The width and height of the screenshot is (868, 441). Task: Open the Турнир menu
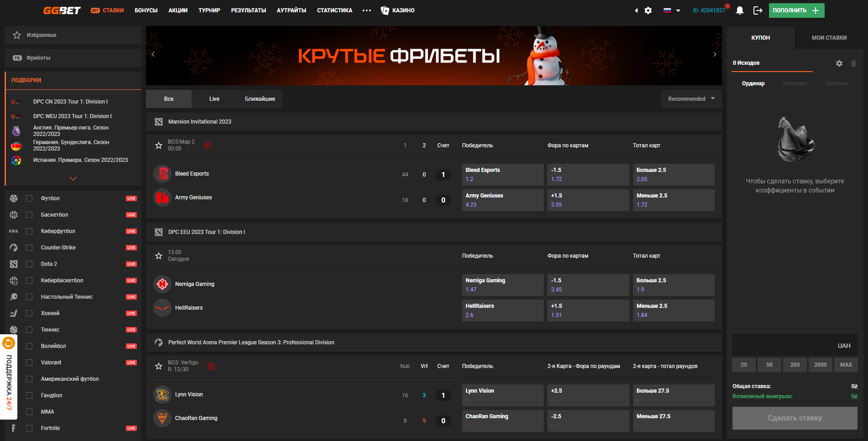tap(209, 10)
